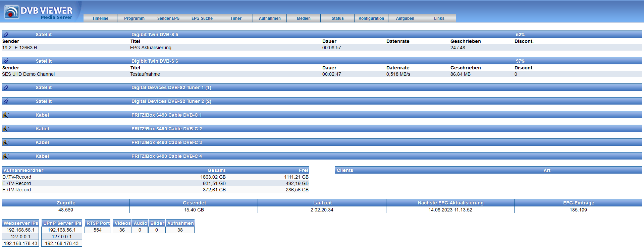
Task: Click satellite icon for Digibit Twin DVB-S 5
Action: 6,35
